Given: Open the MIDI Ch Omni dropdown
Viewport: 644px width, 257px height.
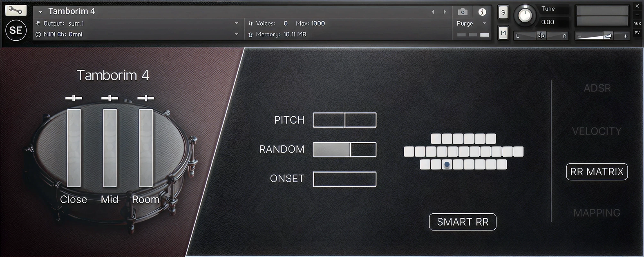Looking at the screenshot, I should coord(237,34).
